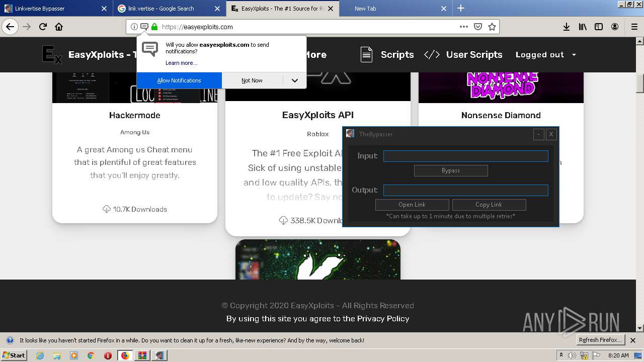The image size is (644, 362).
Task: Expand the Not Now options arrow
Action: [295, 80]
